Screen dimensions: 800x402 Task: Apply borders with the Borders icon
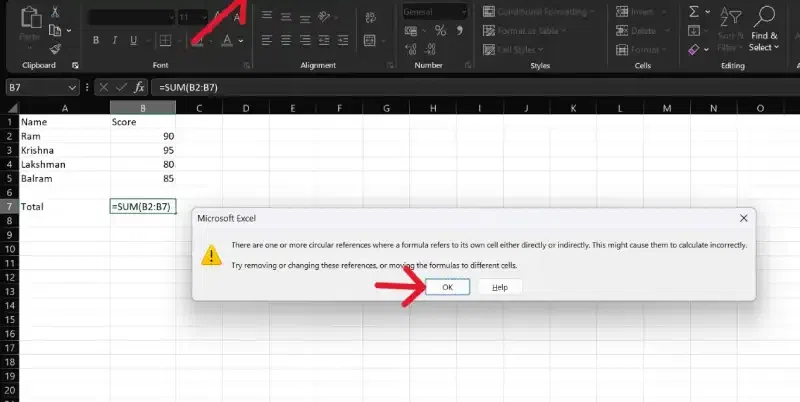coord(165,40)
